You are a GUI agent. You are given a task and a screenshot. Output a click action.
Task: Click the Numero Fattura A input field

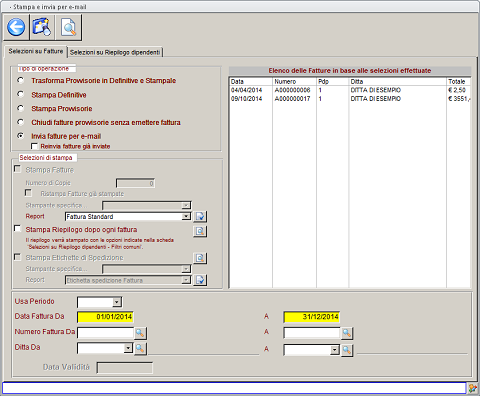[x=312, y=332]
